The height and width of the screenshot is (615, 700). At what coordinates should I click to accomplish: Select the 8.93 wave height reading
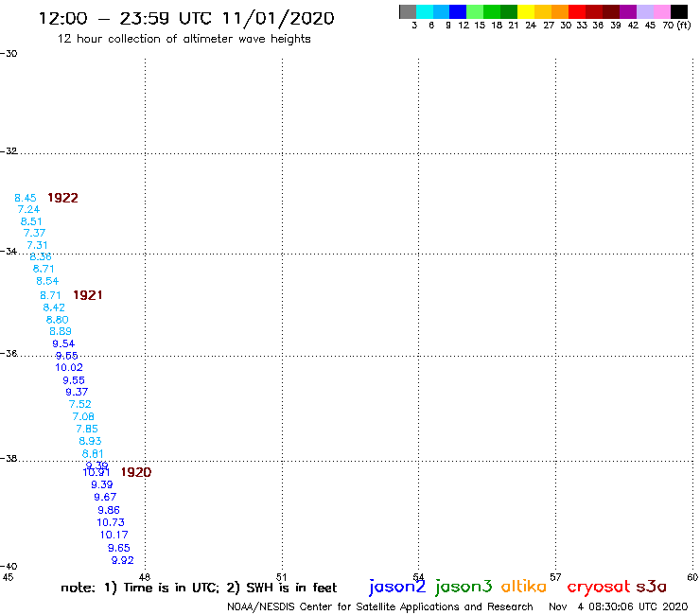(x=90, y=441)
